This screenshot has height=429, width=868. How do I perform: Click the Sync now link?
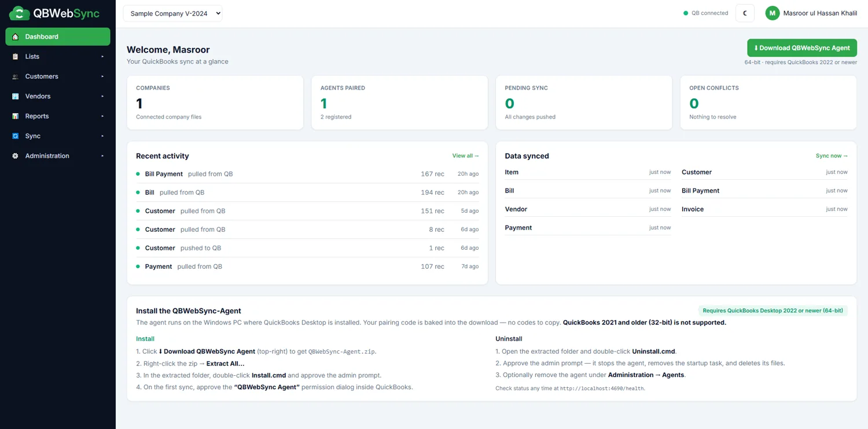coord(832,156)
